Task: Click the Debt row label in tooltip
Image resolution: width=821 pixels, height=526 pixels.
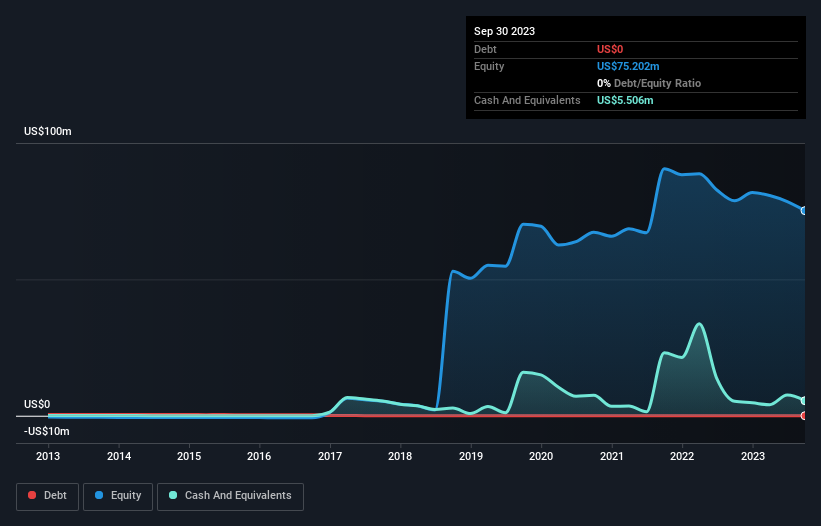Action: [x=485, y=49]
